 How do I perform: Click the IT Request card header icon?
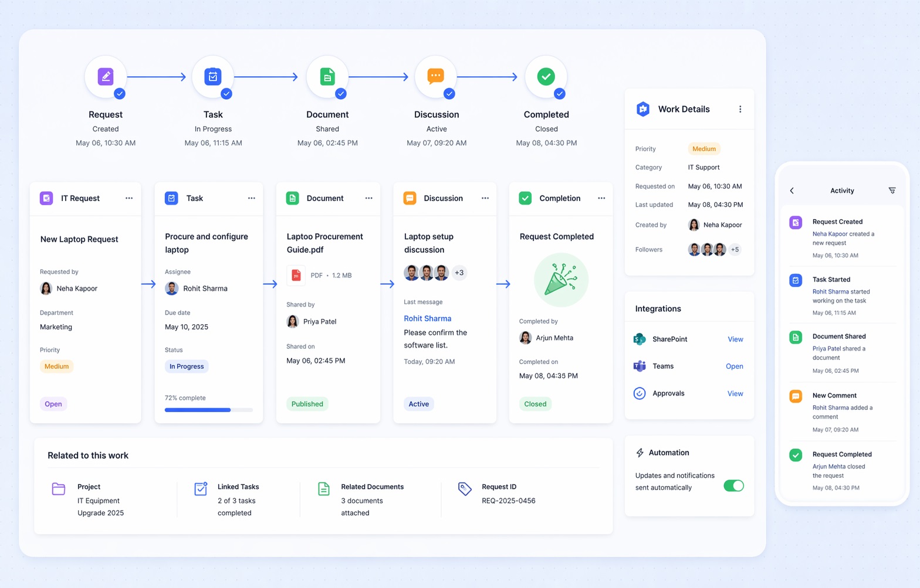click(x=46, y=198)
